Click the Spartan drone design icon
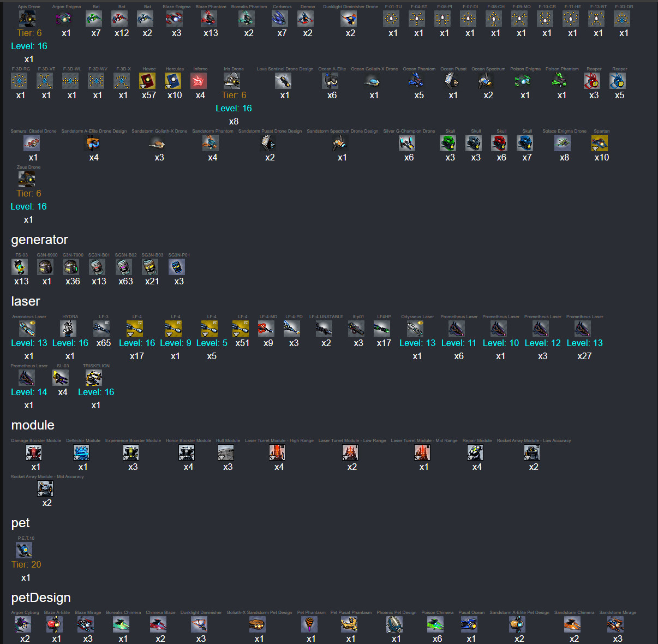 (x=600, y=143)
